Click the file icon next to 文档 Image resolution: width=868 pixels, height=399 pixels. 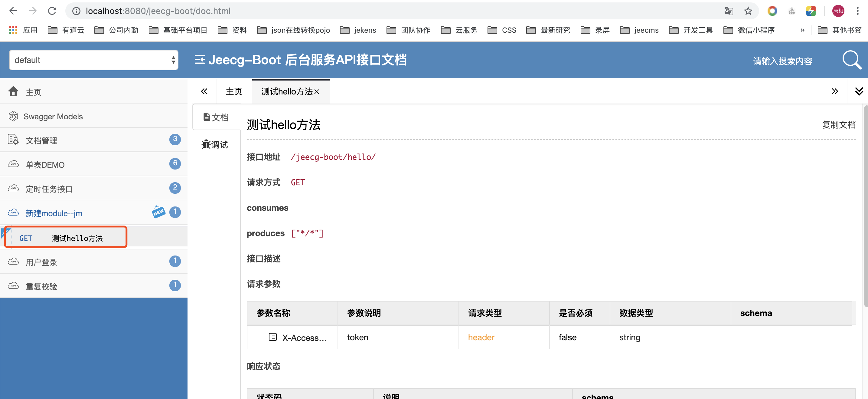click(x=207, y=117)
